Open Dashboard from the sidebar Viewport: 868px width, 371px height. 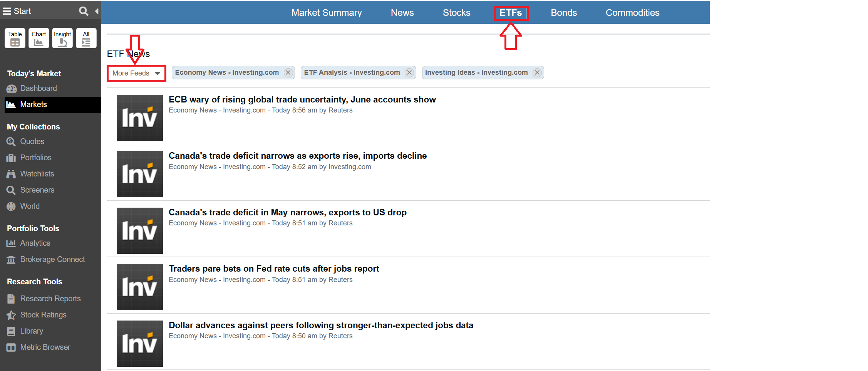coord(38,88)
